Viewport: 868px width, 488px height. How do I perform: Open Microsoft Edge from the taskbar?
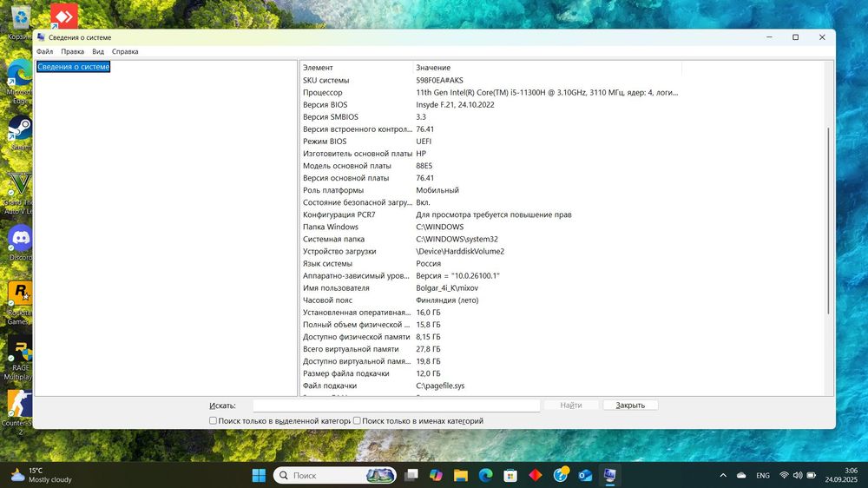(485, 475)
